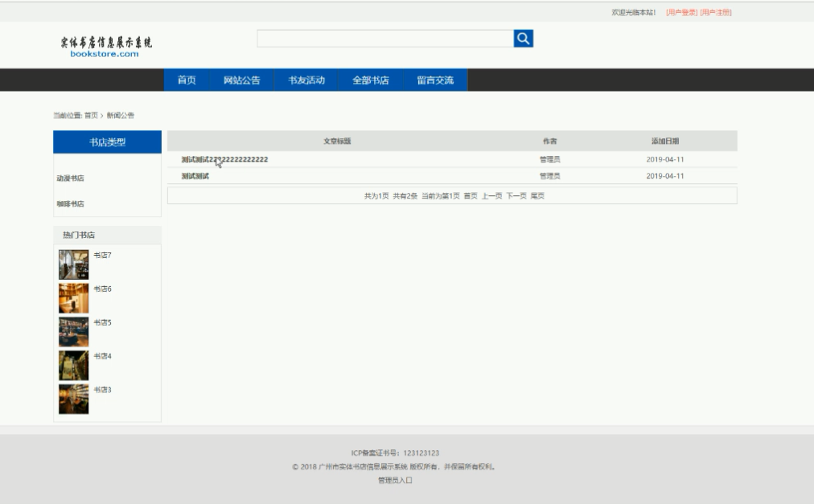Click the 尾页 pagination link
This screenshot has height=504, width=814.
click(x=537, y=195)
